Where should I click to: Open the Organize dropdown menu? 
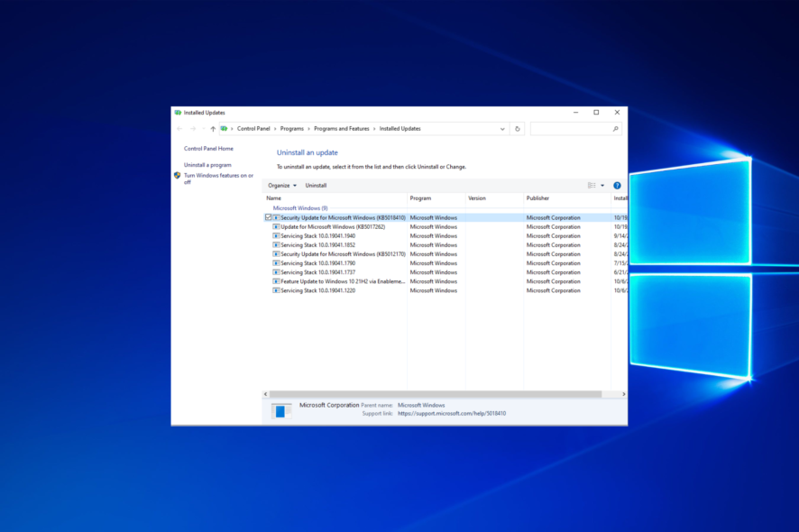pyautogui.click(x=282, y=186)
